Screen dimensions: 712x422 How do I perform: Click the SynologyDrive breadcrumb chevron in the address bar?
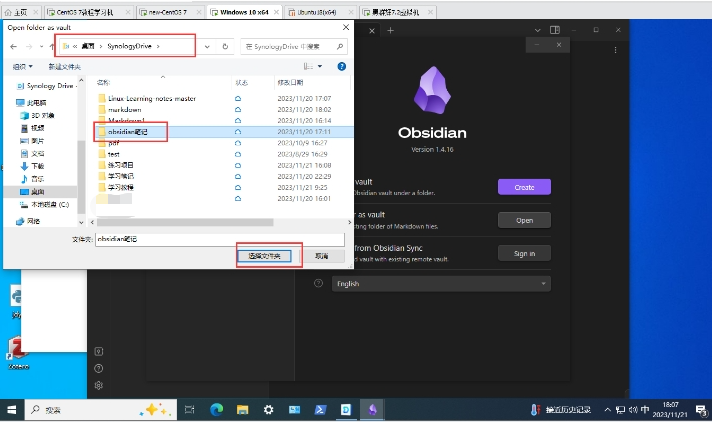[158, 46]
